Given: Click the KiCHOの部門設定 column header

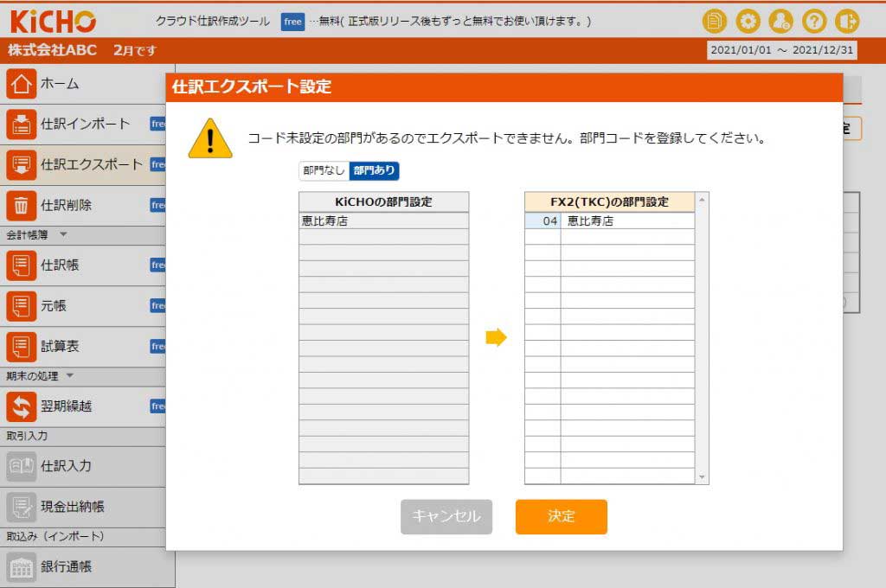Looking at the screenshot, I should coord(383,201).
